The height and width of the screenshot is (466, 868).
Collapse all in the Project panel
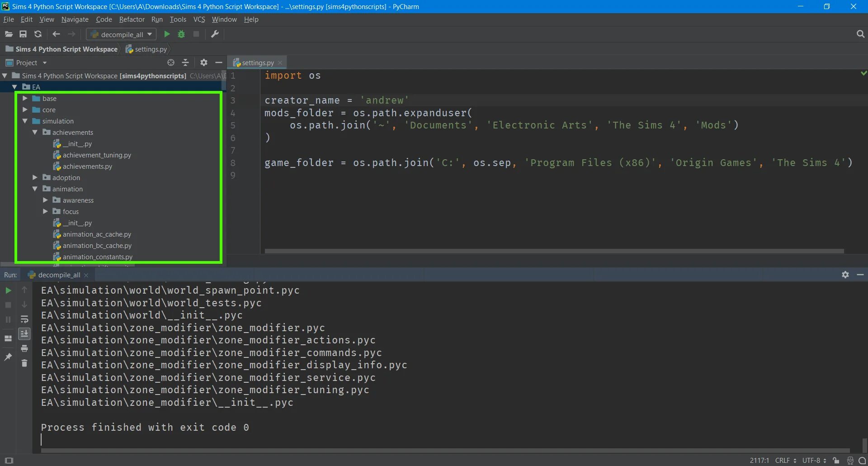point(185,62)
